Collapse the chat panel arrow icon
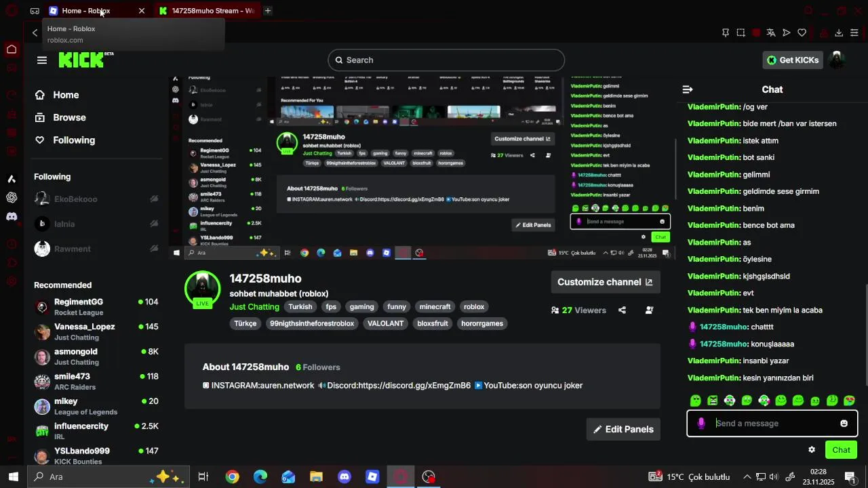 688,89
